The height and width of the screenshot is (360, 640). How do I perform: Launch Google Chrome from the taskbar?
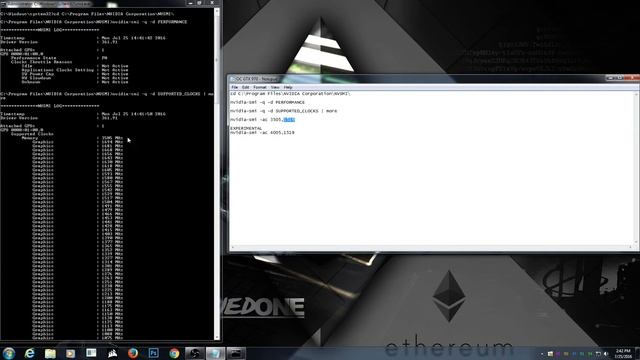[x=174, y=353]
